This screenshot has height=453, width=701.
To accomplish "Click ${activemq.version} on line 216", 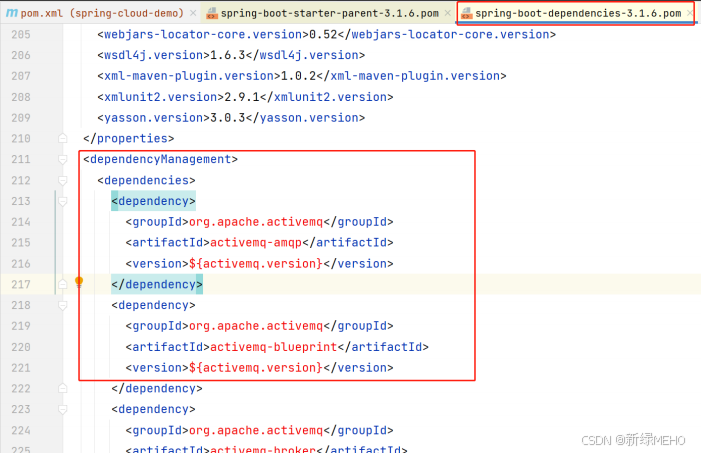I will click(256, 263).
